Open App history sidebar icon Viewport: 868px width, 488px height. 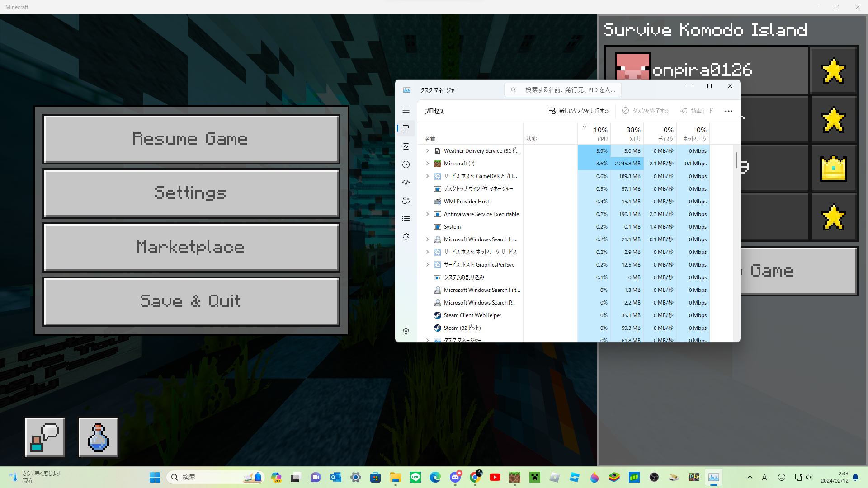406,164
